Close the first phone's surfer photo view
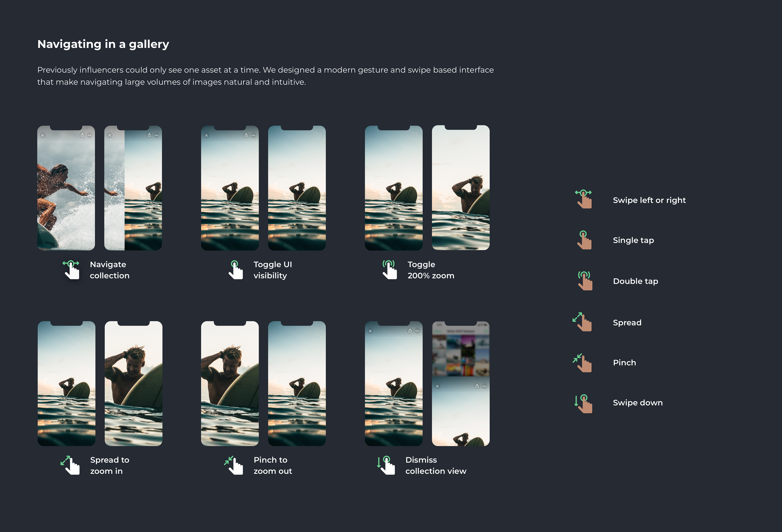Image resolution: width=782 pixels, height=532 pixels. coord(43,135)
